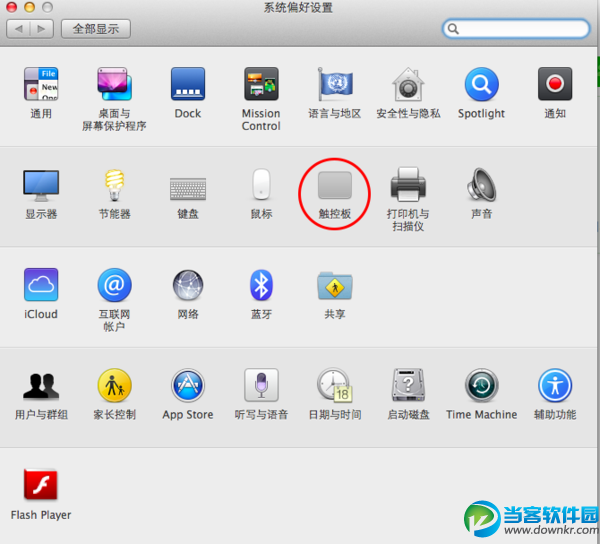Open 启动磁盘 startup disk icon
This screenshot has width=600, height=544.
[408, 385]
